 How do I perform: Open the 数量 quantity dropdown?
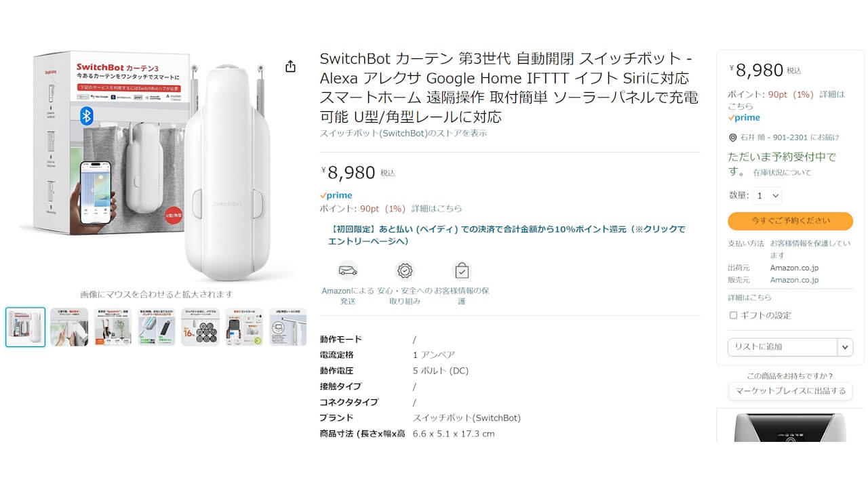tap(767, 195)
